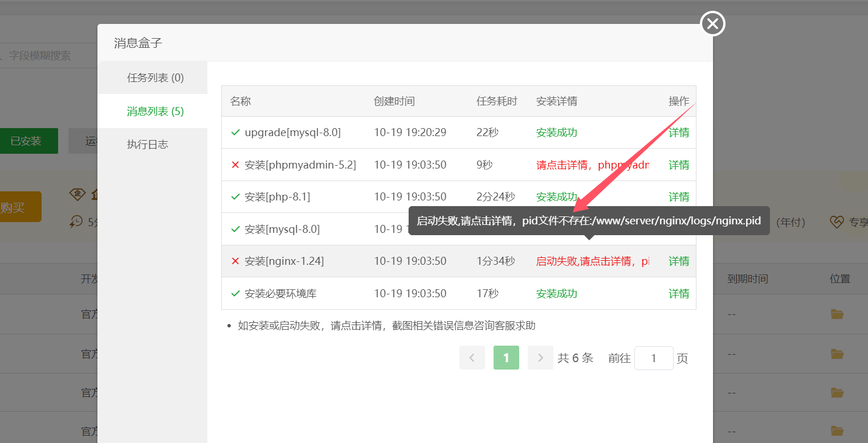Click the 操作 column header
This screenshot has width=868, height=443.
click(679, 101)
